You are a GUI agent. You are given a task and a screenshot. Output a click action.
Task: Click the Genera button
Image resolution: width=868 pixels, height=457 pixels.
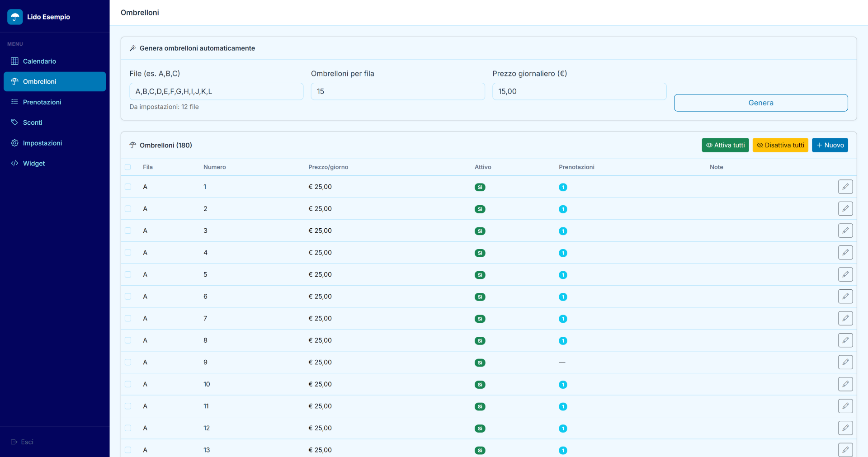pos(761,103)
